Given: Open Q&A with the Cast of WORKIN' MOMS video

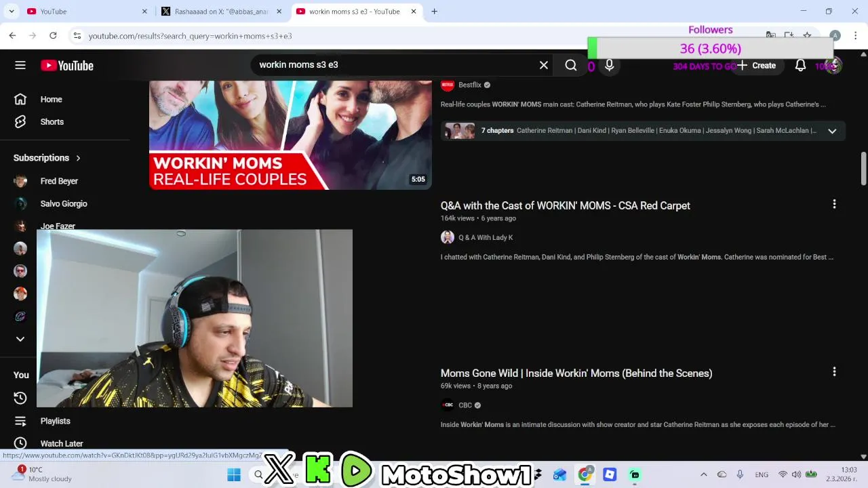Looking at the screenshot, I should pos(566,205).
